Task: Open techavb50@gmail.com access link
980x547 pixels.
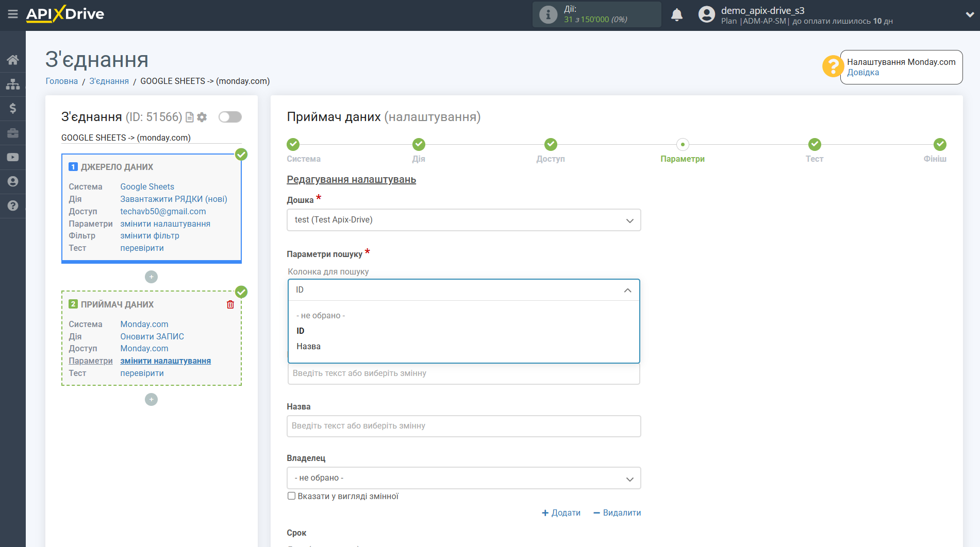Action: pos(163,211)
